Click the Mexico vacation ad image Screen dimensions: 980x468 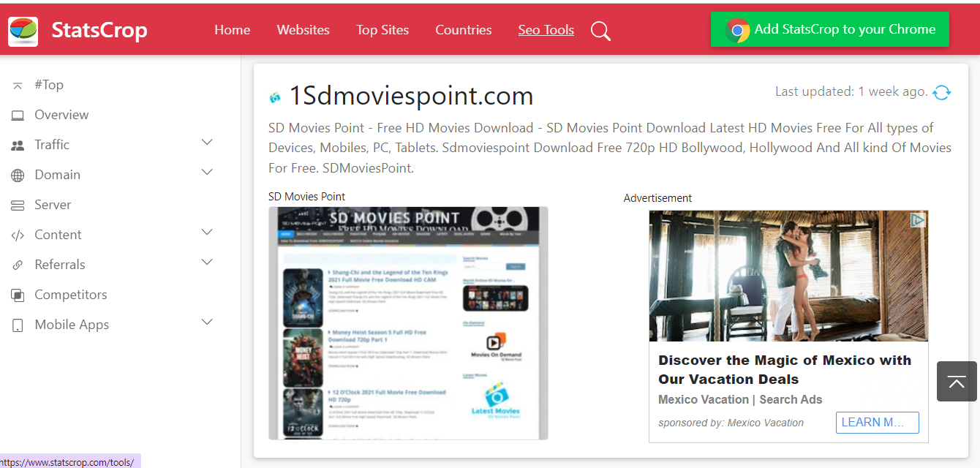click(x=788, y=276)
